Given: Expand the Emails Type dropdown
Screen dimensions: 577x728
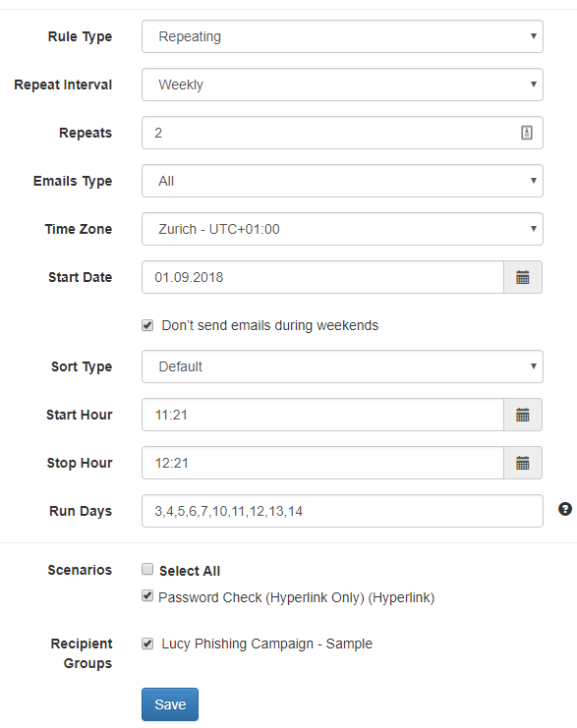Looking at the screenshot, I should pyautogui.click(x=342, y=181).
